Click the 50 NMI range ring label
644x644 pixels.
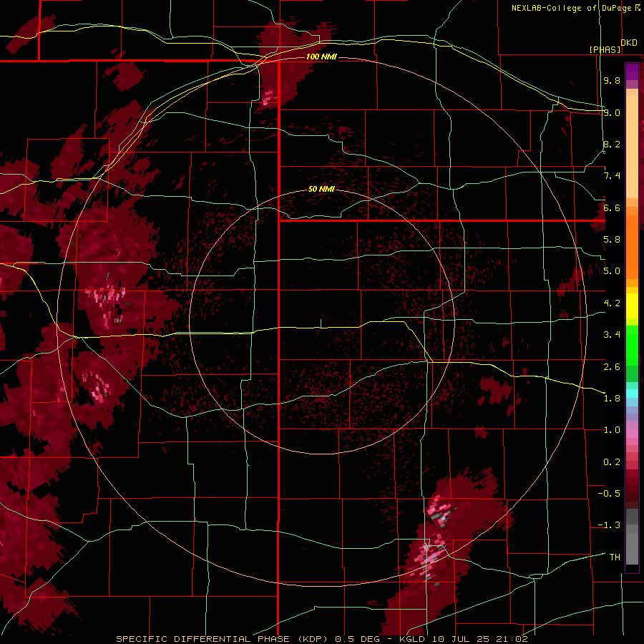click(321, 189)
